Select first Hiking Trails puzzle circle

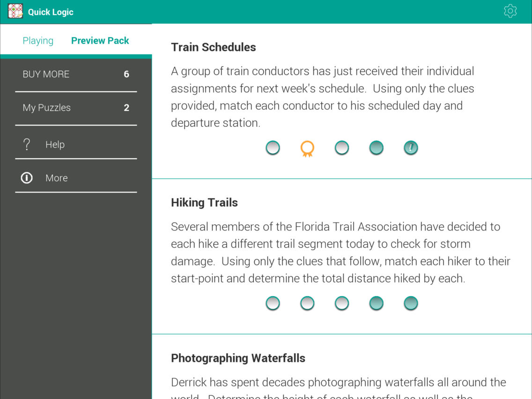[273, 303]
